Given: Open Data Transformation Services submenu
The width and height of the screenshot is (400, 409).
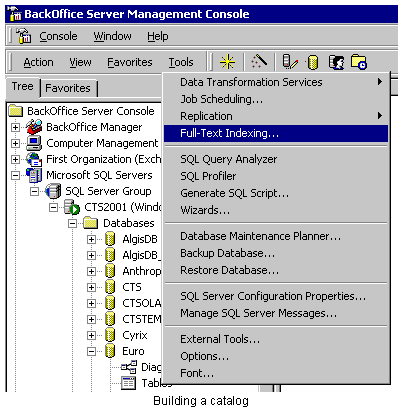Looking at the screenshot, I should (276, 82).
